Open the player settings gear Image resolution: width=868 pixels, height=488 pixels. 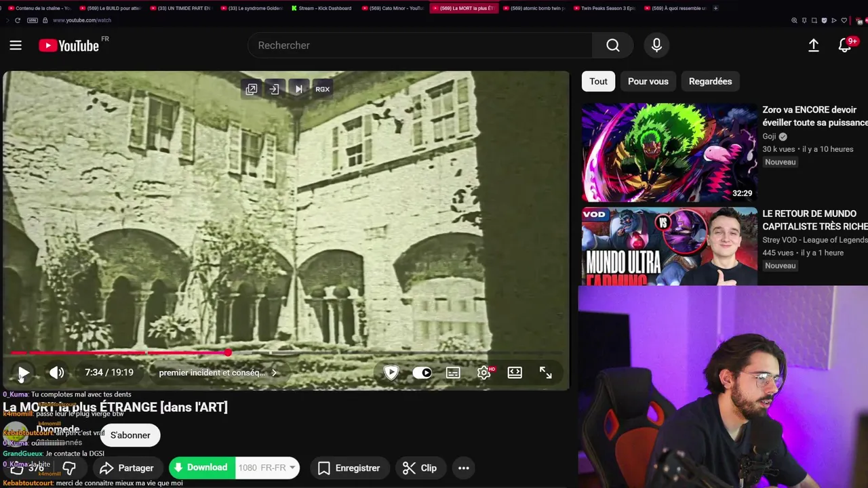pyautogui.click(x=484, y=373)
